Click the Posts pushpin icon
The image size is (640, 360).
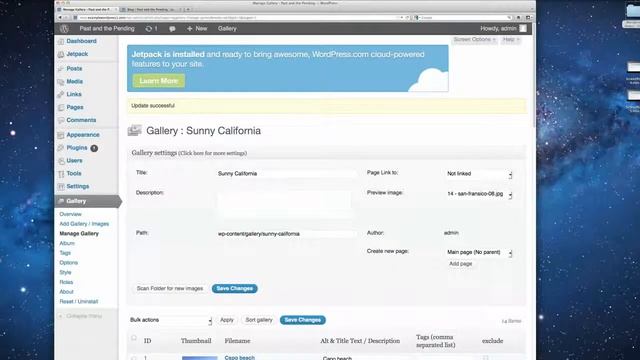point(61,69)
